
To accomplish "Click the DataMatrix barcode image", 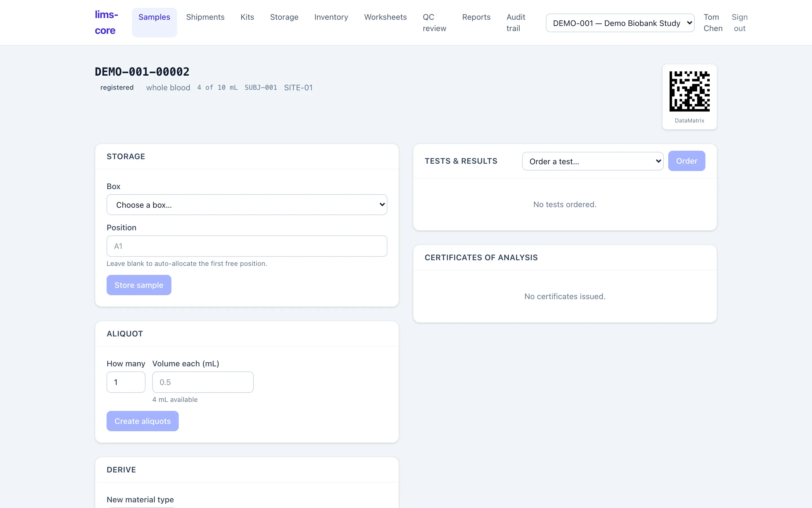I will (690, 91).
